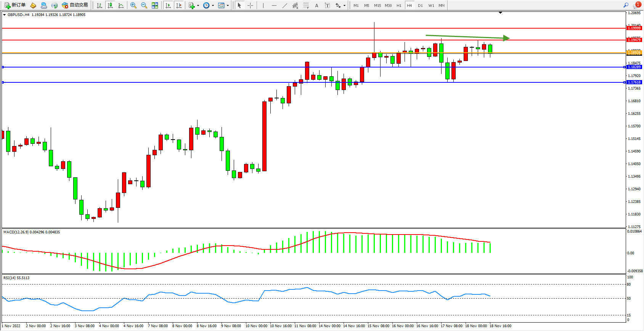Click the New Order (新订单) button

(15, 5)
